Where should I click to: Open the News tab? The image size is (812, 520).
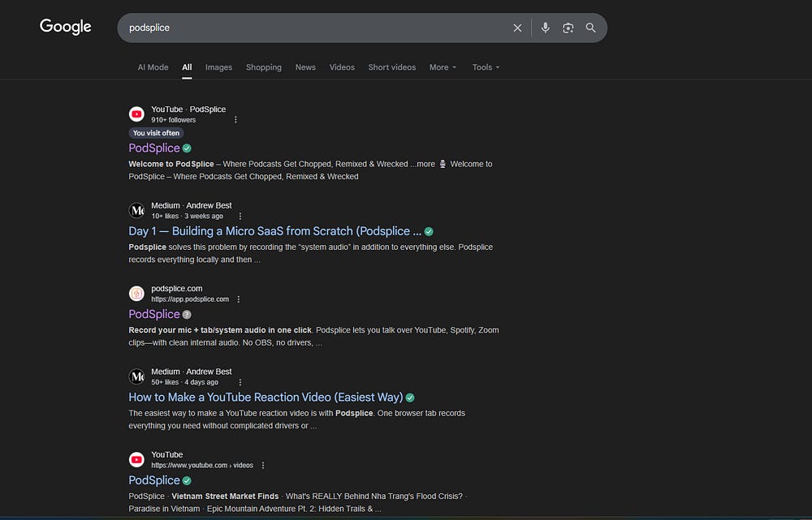pos(305,67)
